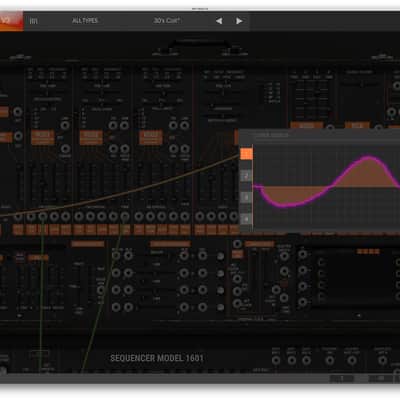This screenshot has width=400, height=400.
Task: Click the purple tracking curve peak
Action: [x=368, y=158]
